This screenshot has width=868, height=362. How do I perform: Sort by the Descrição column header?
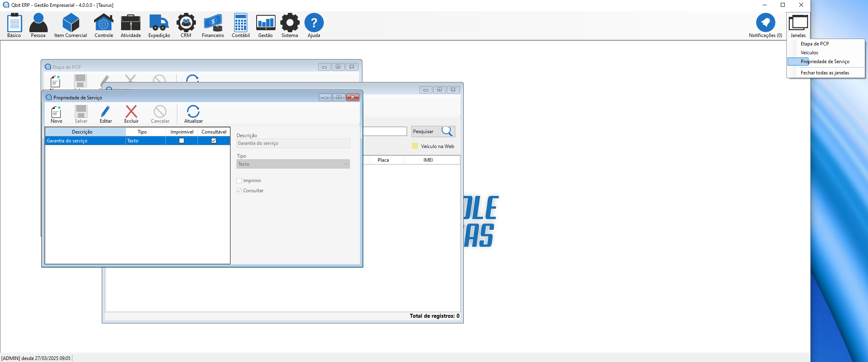(x=82, y=132)
